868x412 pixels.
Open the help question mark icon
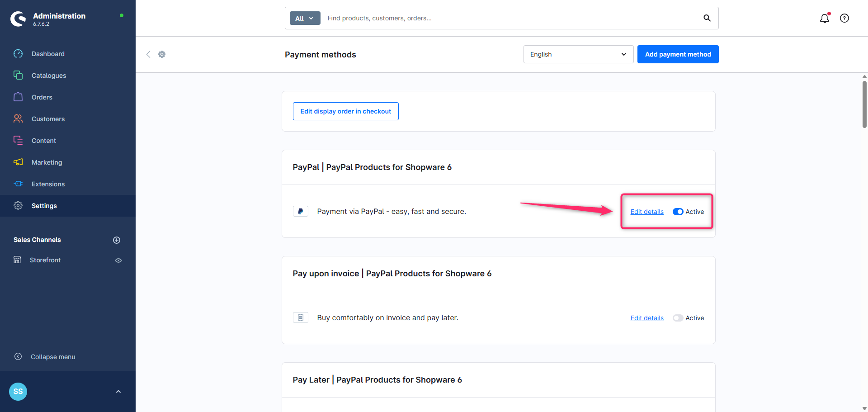(844, 18)
